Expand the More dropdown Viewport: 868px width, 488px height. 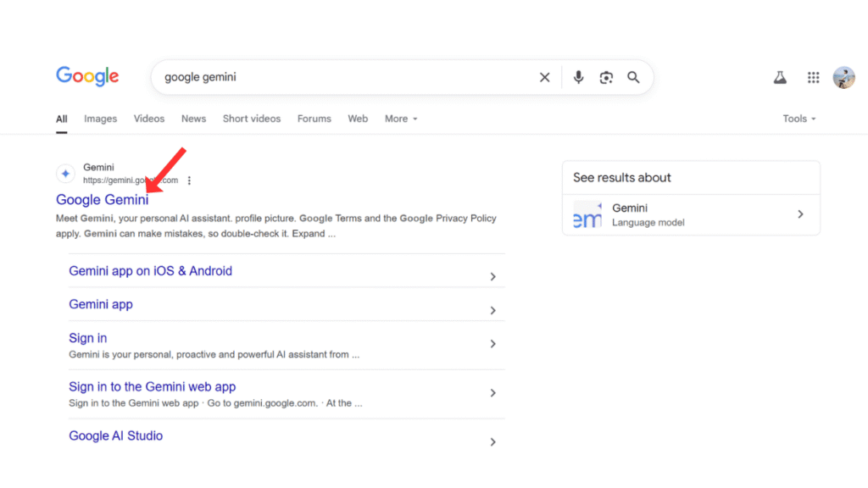tap(401, 119)
